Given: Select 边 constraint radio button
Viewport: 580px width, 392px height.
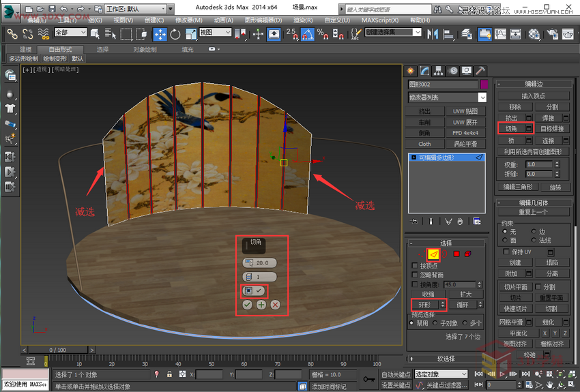Looking at the screenshot, I should 534,231.
